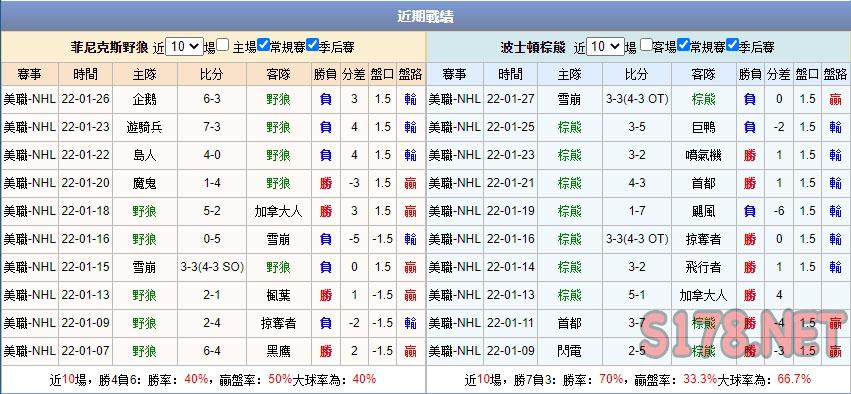Select the 22-01-21 date cell
Viewport: 851px width, 394px height.
pyautogui.click(x=511, y=183)
